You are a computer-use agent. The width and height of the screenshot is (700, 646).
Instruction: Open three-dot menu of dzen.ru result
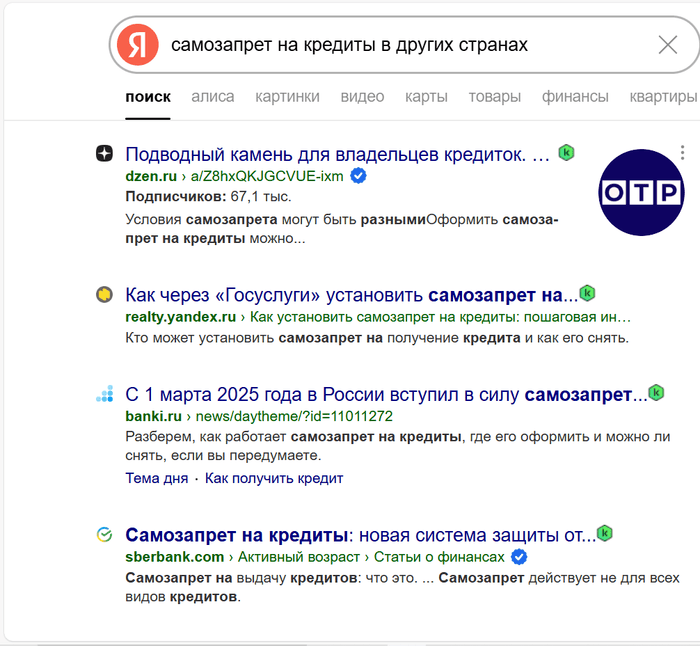point(682,153)
